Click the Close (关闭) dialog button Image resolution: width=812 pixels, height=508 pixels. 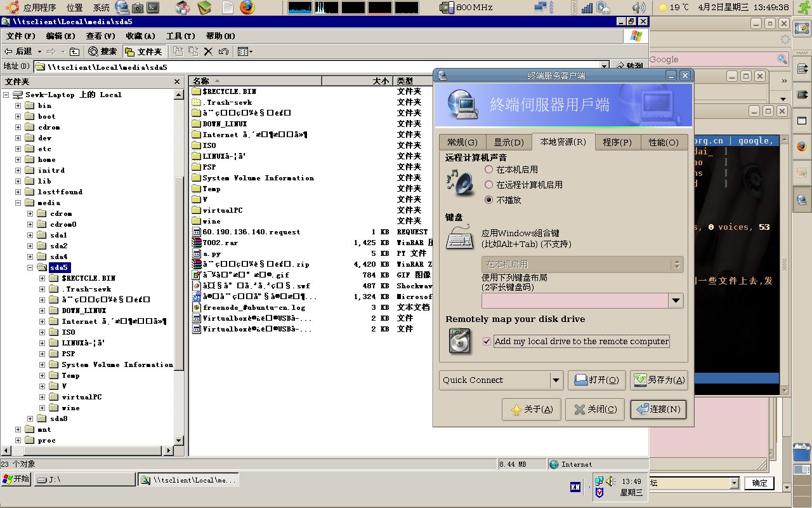(595, 409)
